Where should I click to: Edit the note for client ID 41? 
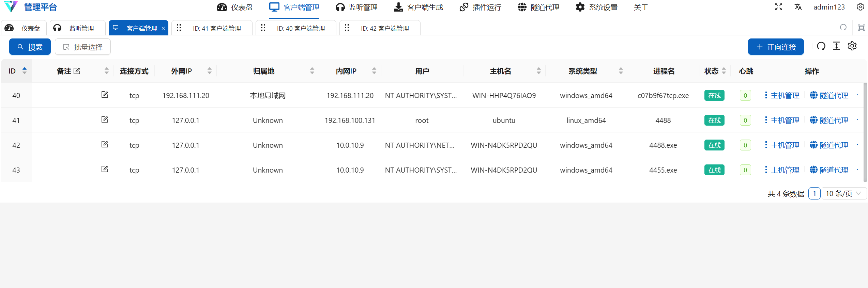[105, 119]
